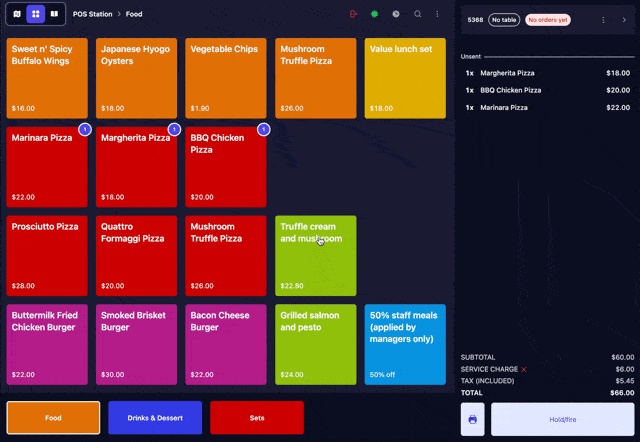Select the No table chip
640x442 pixels.
click(503, 19)
